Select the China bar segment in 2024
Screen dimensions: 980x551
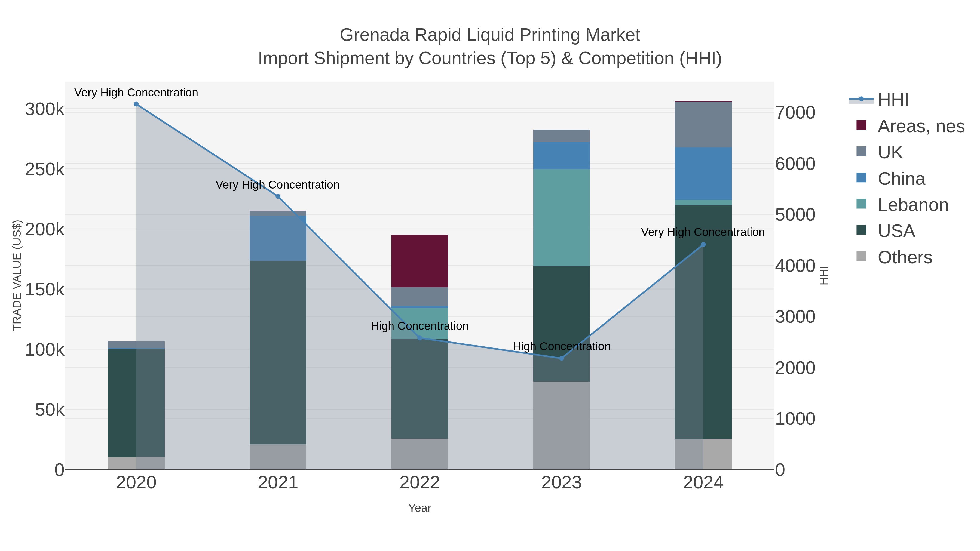(703, 174)
